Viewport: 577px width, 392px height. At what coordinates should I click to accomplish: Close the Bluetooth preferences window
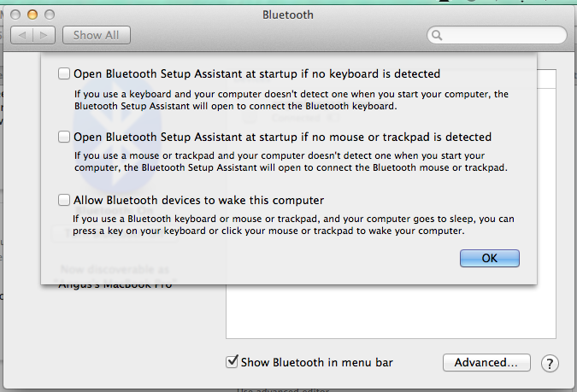pyautogui.click(x=17, y=15)
